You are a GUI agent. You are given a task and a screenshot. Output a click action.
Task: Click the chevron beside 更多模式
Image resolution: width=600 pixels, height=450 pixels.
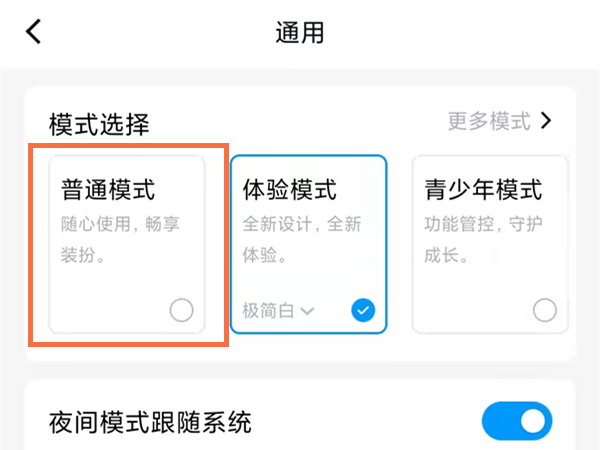546,122
